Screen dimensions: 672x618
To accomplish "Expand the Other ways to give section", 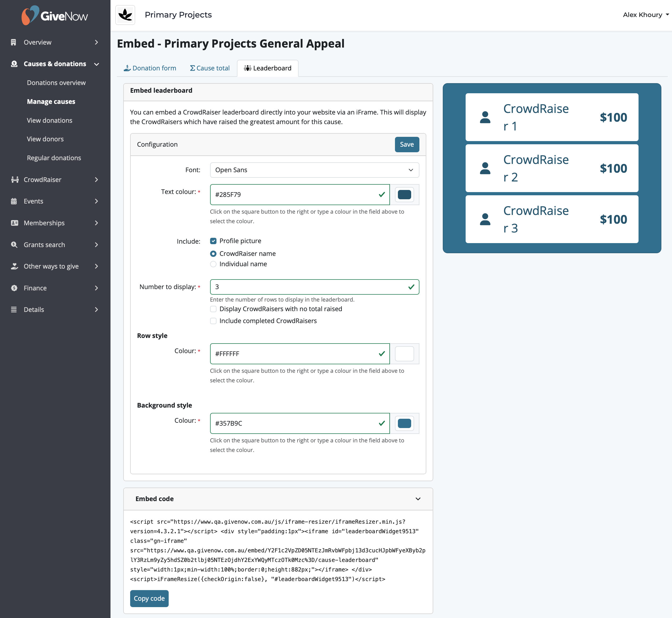I will (x=96, y=266).
